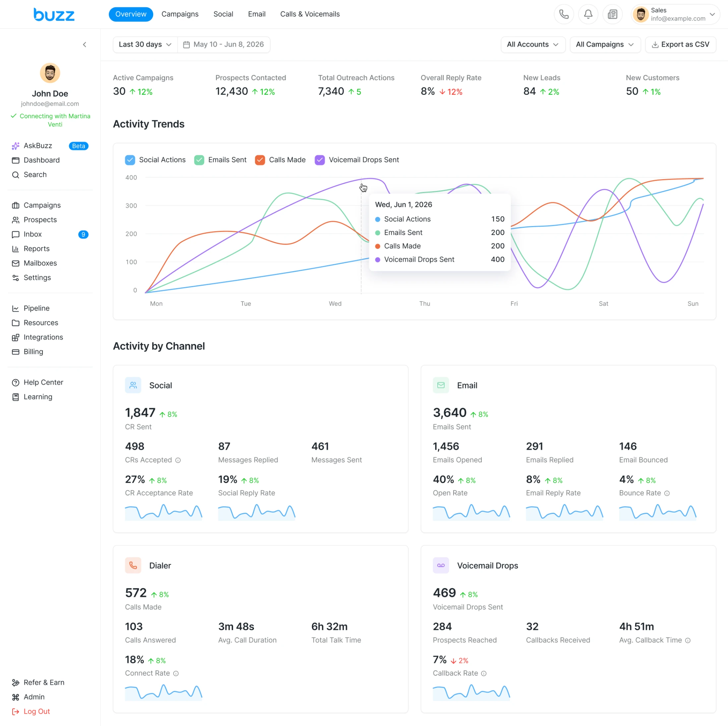Switch to the Campaigns tab

(180, 14)
